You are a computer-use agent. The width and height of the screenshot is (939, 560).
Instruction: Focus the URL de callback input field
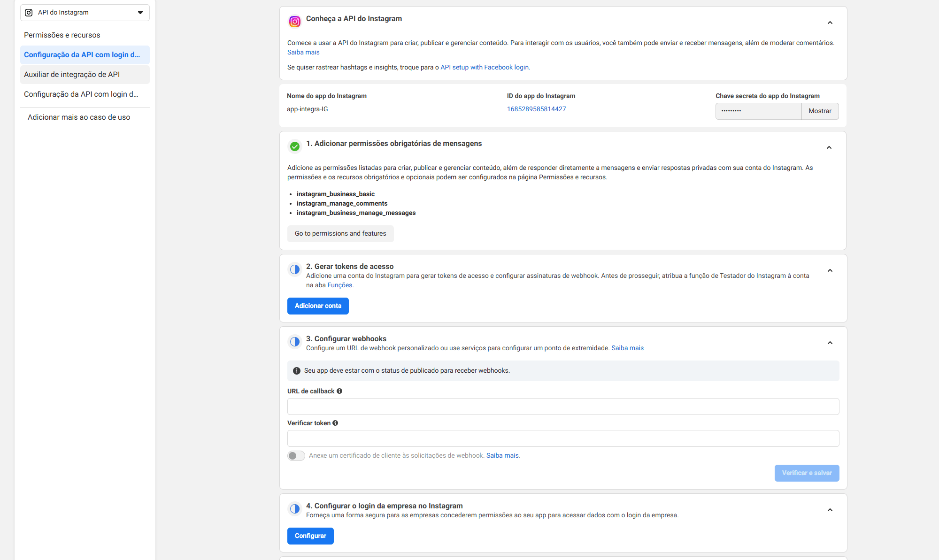(x=563, y=407)
